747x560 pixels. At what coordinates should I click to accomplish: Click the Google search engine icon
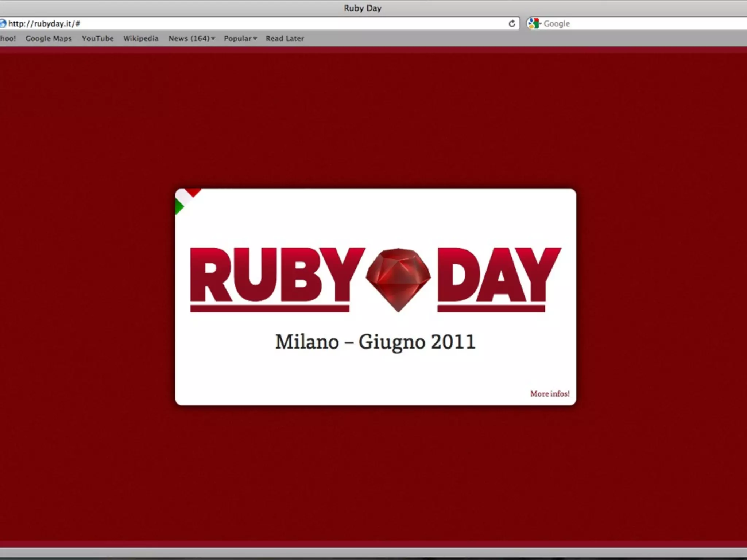[533, 24]
